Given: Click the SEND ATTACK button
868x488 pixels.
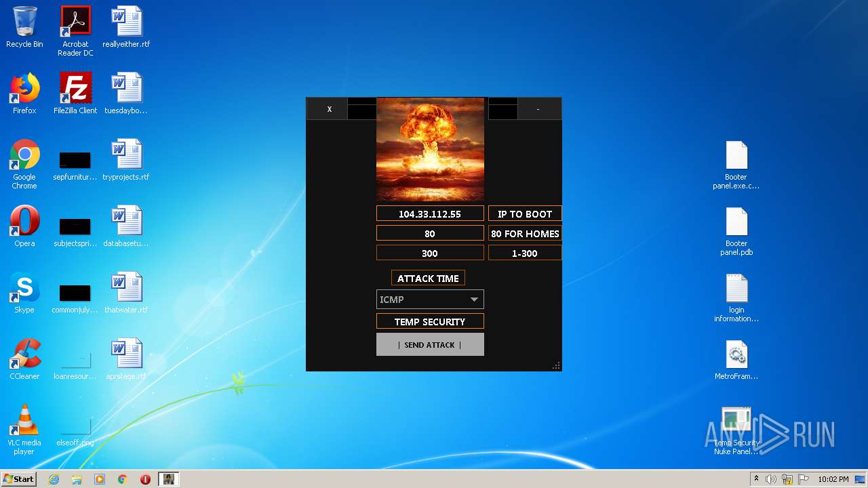Looking at the screenshot, I should pos(430,344).
